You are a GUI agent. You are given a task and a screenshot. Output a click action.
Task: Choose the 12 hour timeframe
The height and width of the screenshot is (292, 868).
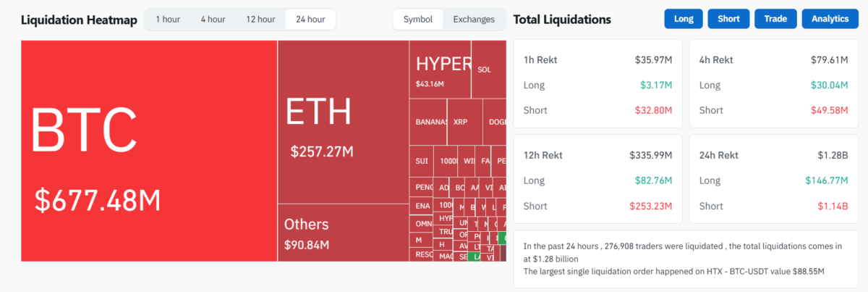click(x=260, y=20)
